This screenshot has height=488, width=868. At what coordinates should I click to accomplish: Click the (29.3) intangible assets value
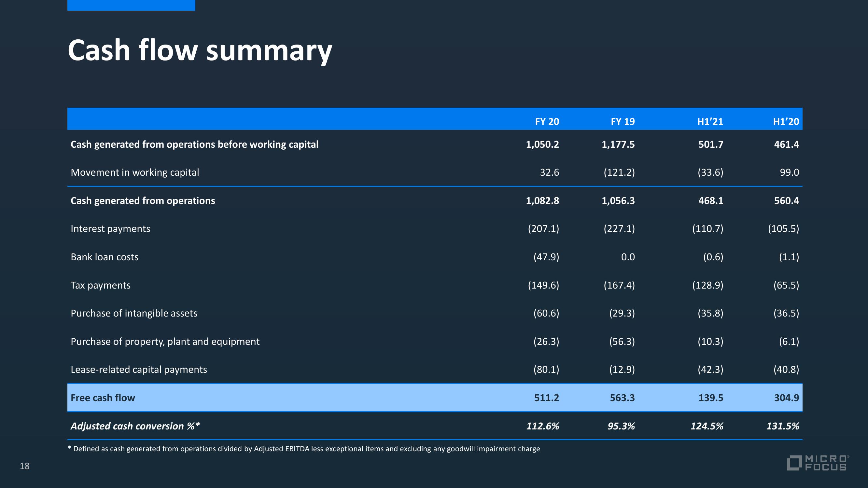click(x=622, y=313)
